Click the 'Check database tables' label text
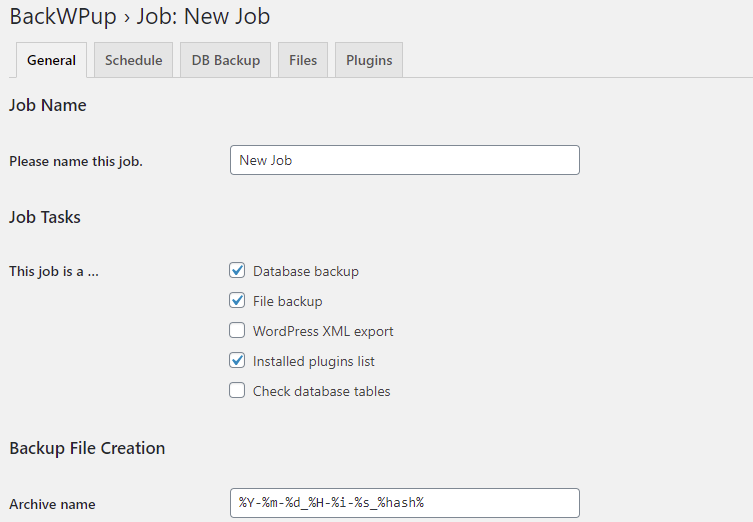This screenshot has height=522, width=753. pos(322,391)
